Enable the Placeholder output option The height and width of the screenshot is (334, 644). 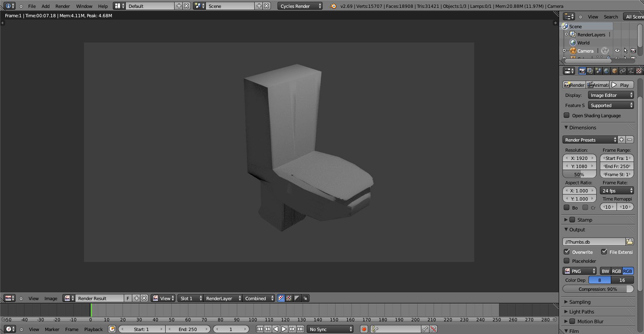[x=567, y=261]
